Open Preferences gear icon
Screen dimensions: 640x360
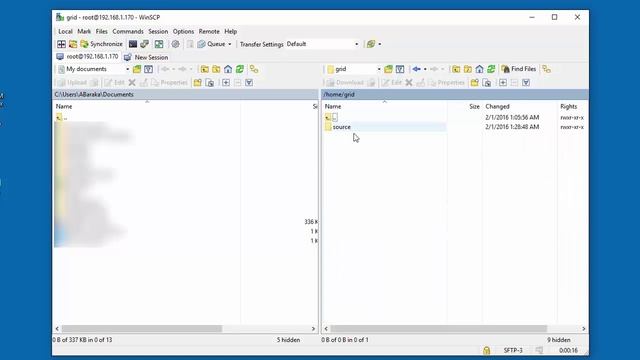(176, 44)
